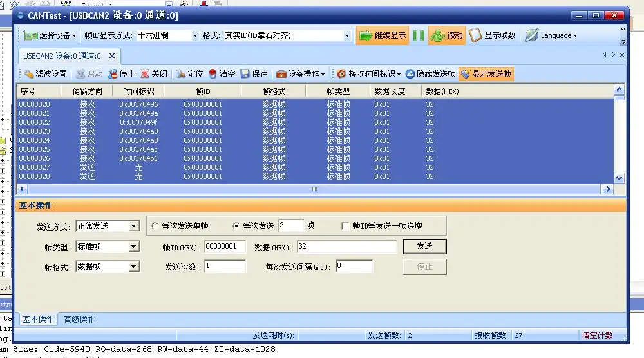Click 清空计数 in the status bar

pyautogui.click(x=597, y=335)
